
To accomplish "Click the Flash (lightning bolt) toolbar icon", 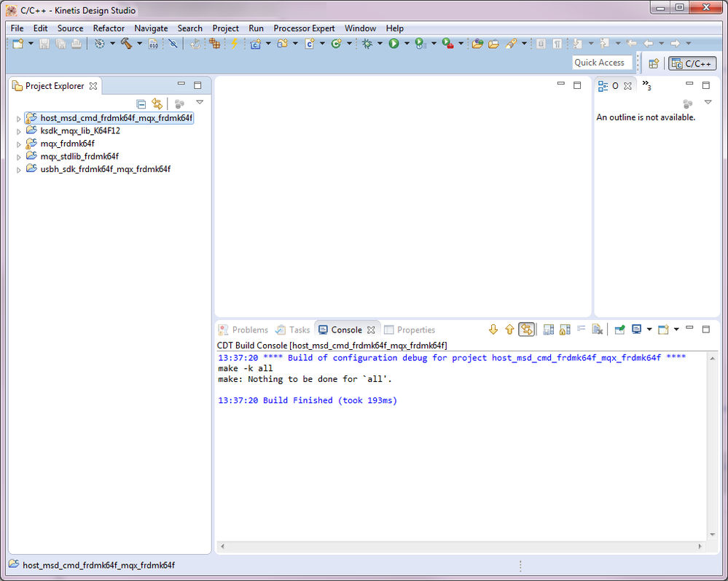I will pyautogui.click(x=235, y=44).
